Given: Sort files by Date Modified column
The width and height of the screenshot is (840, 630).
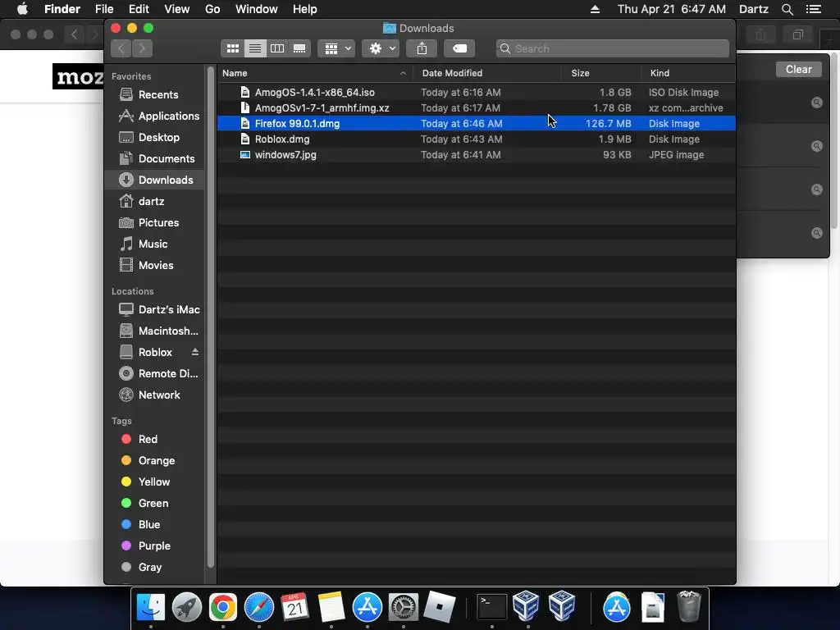Looking at the screenshot, I should [487, 73].
